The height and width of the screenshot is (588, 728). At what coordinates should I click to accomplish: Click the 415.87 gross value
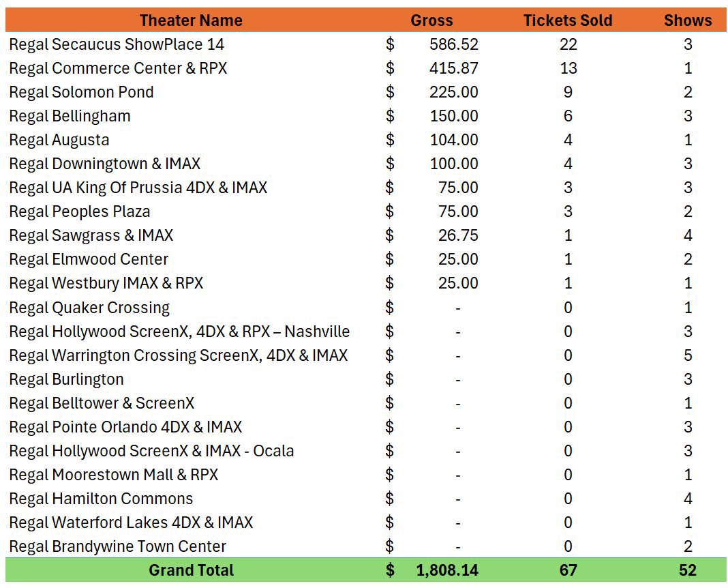(x=453, y=68)
